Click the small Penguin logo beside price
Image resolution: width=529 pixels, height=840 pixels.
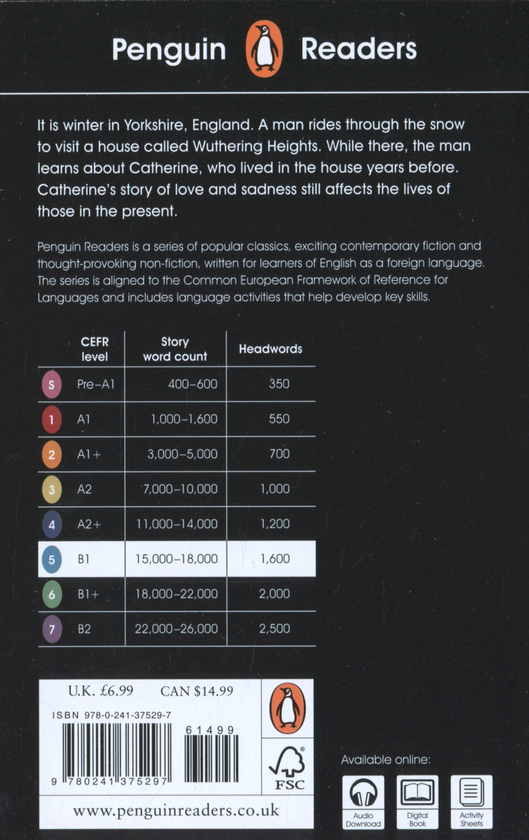[x=287, y=708]
